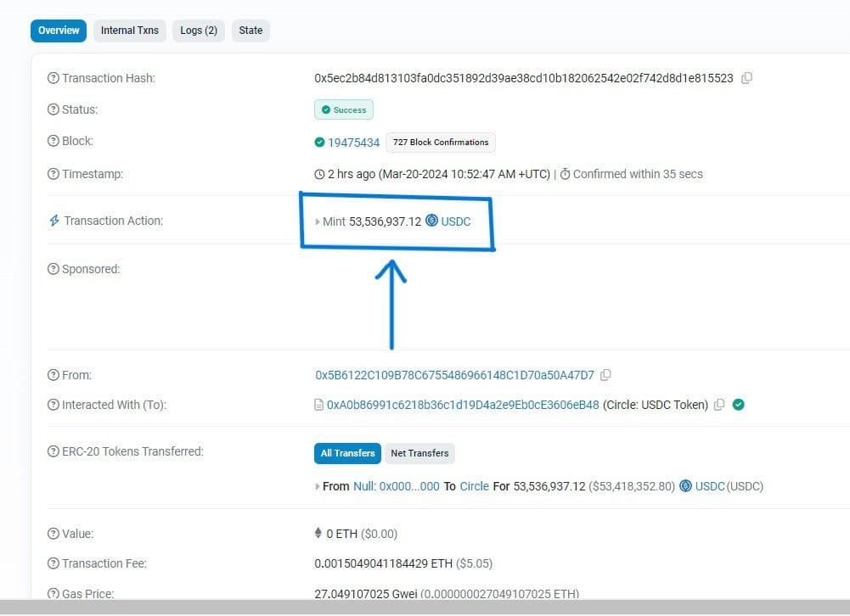The width and height of the screenshot is (850, 616).
Task: Select the All Transfers option
Action: point(346,453)
